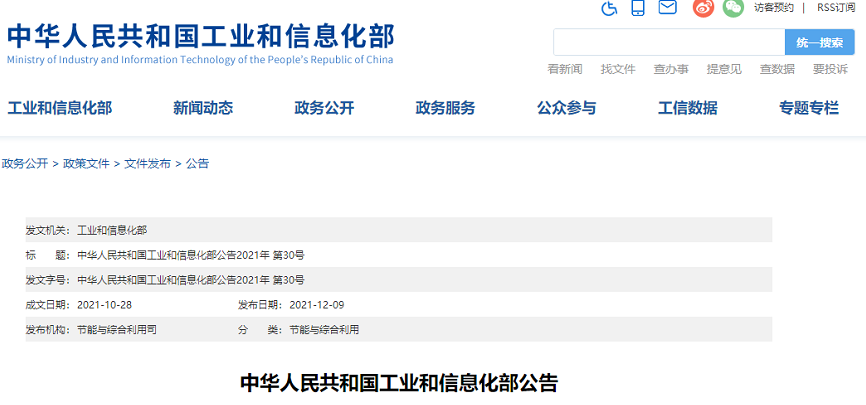Open the 新闻动态 nav menu
Viewport: 866px width, 405px height.
coord(203,108)
